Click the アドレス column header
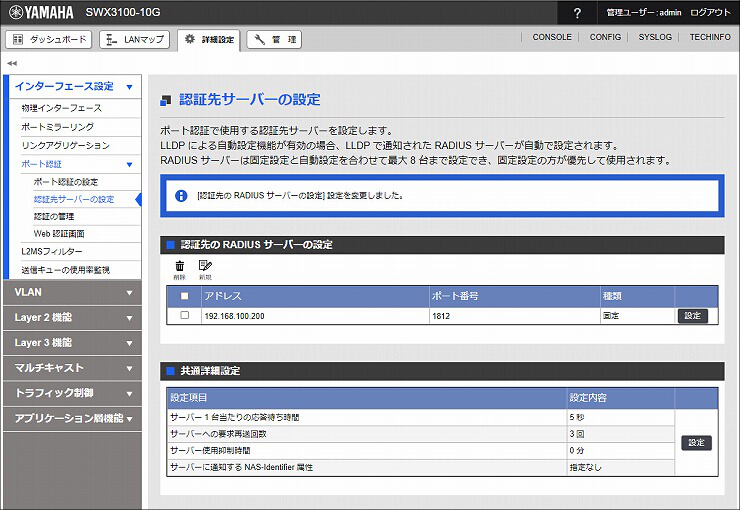 pos(315,296)
